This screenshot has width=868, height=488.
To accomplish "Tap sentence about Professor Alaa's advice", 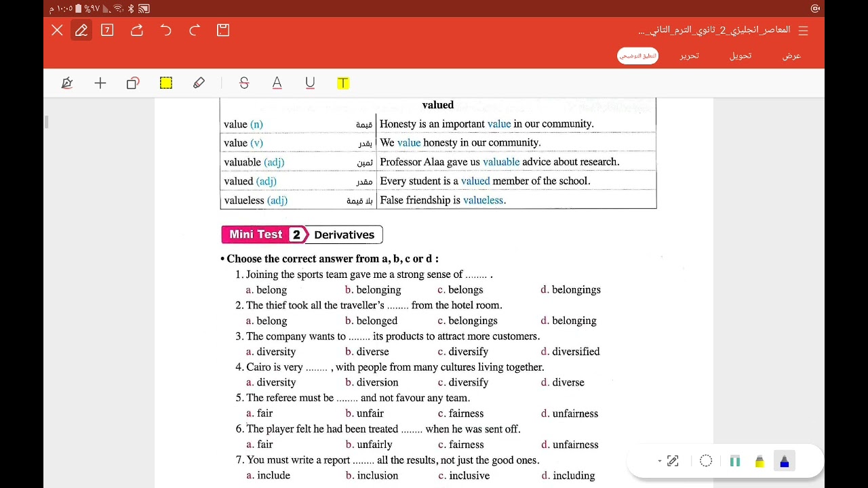I will (500, 162).
